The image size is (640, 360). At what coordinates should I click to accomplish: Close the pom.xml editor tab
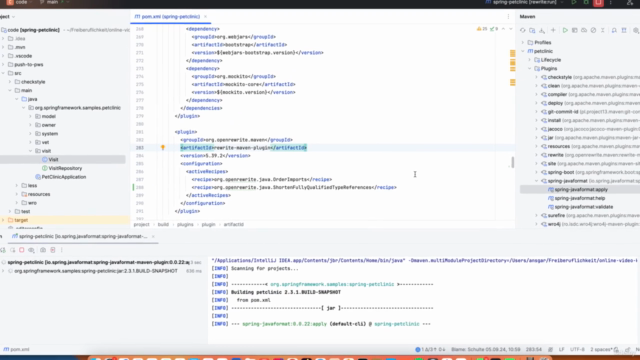[205, 17]
